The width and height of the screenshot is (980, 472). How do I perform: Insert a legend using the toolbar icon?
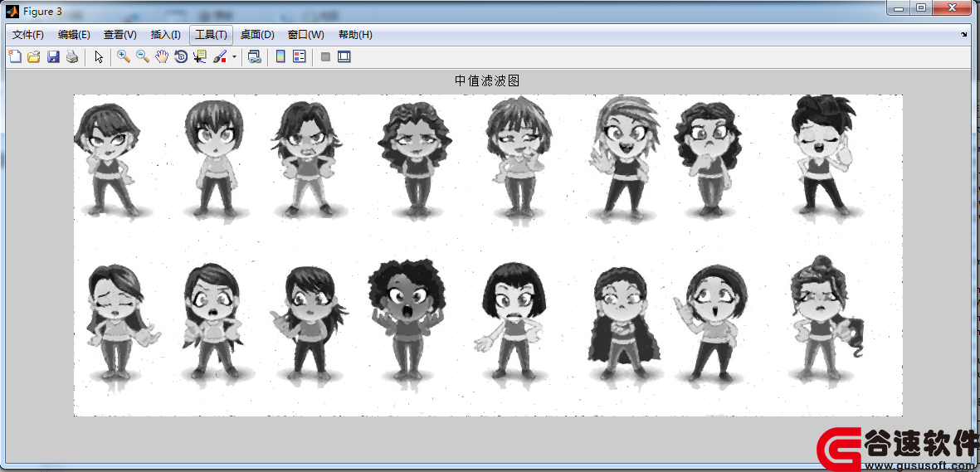(300, 57)
